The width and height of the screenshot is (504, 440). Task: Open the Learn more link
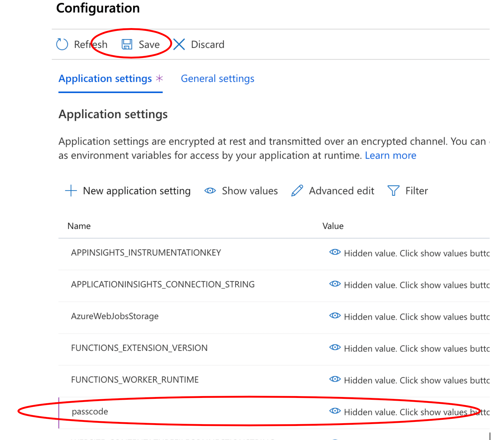click(x=390, y=155)
